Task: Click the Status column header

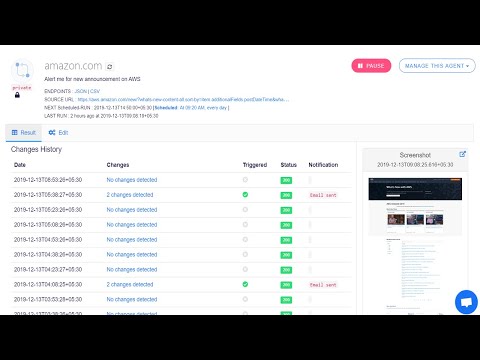Action: click(289, 165)
